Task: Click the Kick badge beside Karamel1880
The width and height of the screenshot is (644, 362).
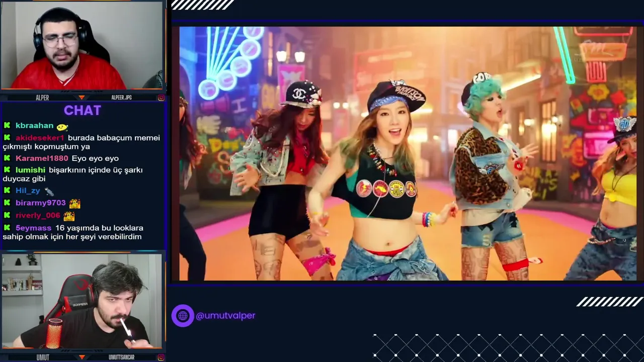Action: [7, 158]
